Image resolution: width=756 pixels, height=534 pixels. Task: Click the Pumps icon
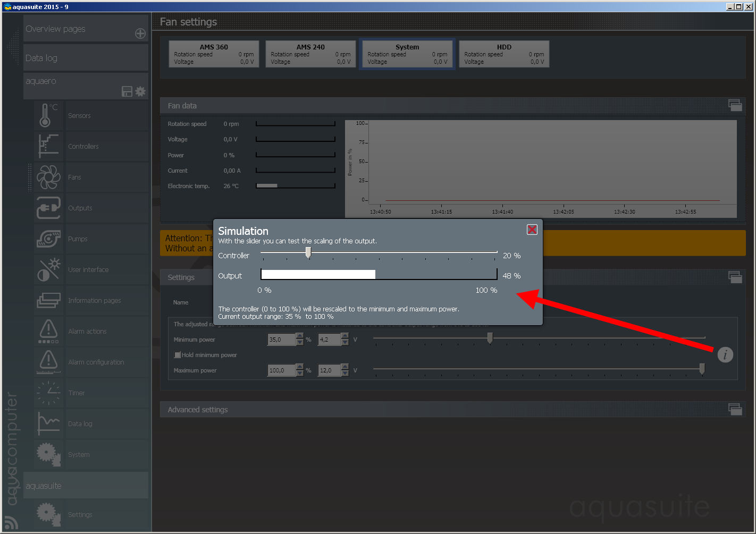click(48, 239)
